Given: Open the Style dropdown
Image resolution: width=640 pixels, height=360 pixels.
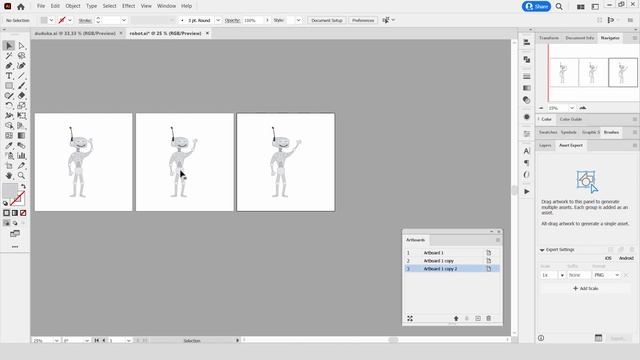Looking at the screenshot, I should (x=298, y=20).
